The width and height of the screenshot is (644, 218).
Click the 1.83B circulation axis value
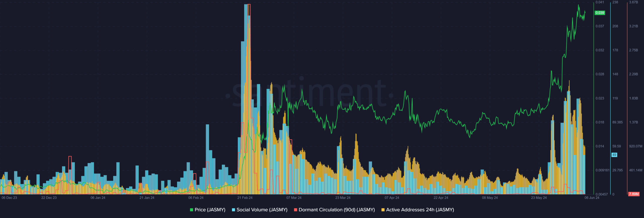tap(633, 98)
